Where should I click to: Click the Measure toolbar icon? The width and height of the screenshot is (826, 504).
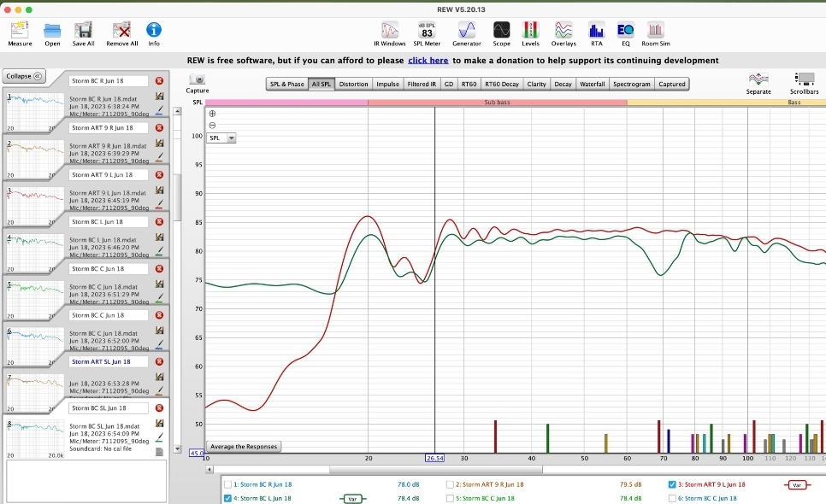(x=20, y=32)
